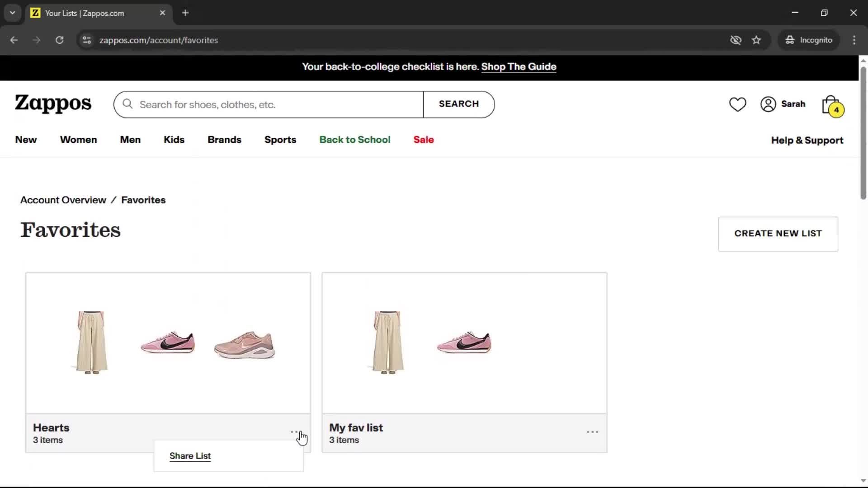Follow the Shop The Guide link

[519, 66]
